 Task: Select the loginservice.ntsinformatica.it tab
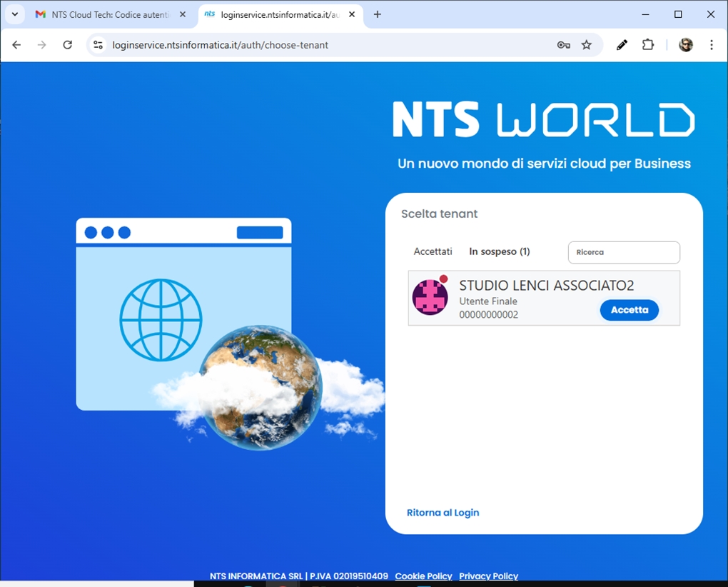[x=280, y=14]
